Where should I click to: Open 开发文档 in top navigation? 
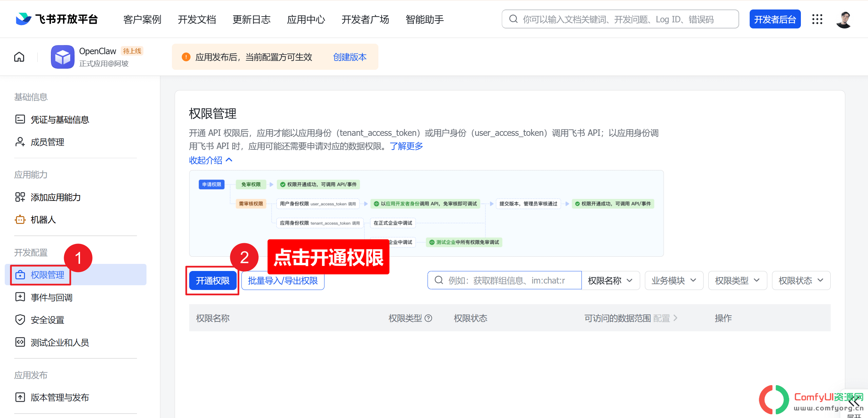[197, 19]
